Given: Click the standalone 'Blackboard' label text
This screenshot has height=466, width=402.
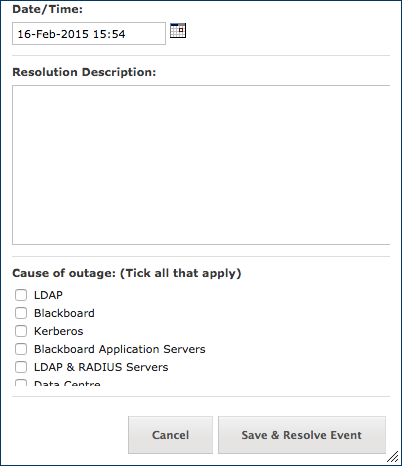Looking at the screenshot, I should [x=64, y=313].
